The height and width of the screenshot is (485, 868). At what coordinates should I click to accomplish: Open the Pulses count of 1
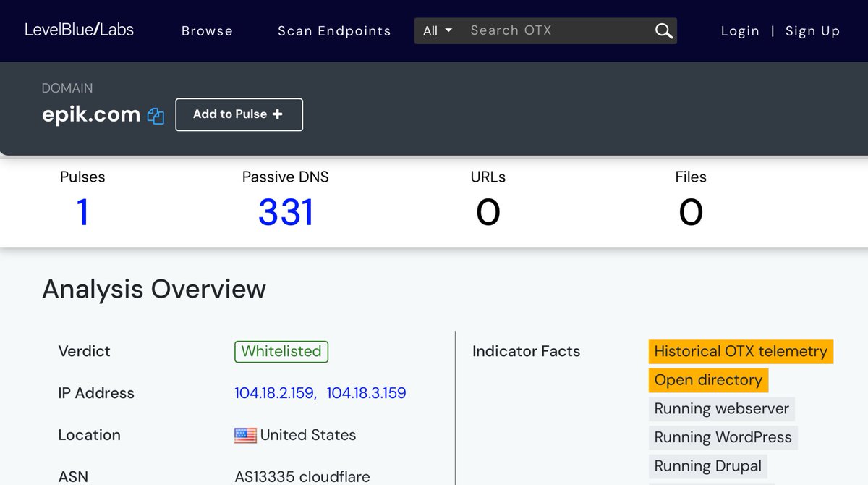pyautogui.click(x=82, y=212)
